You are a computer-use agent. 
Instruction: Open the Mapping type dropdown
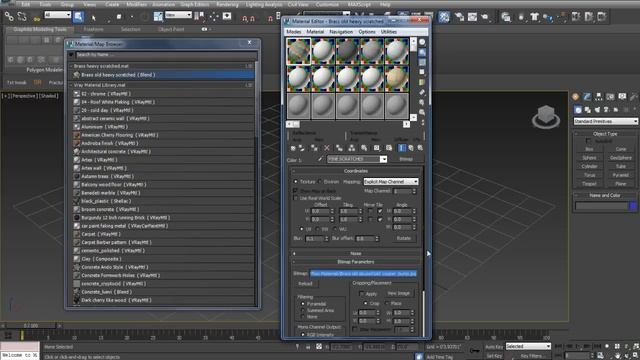click(391, 182)
